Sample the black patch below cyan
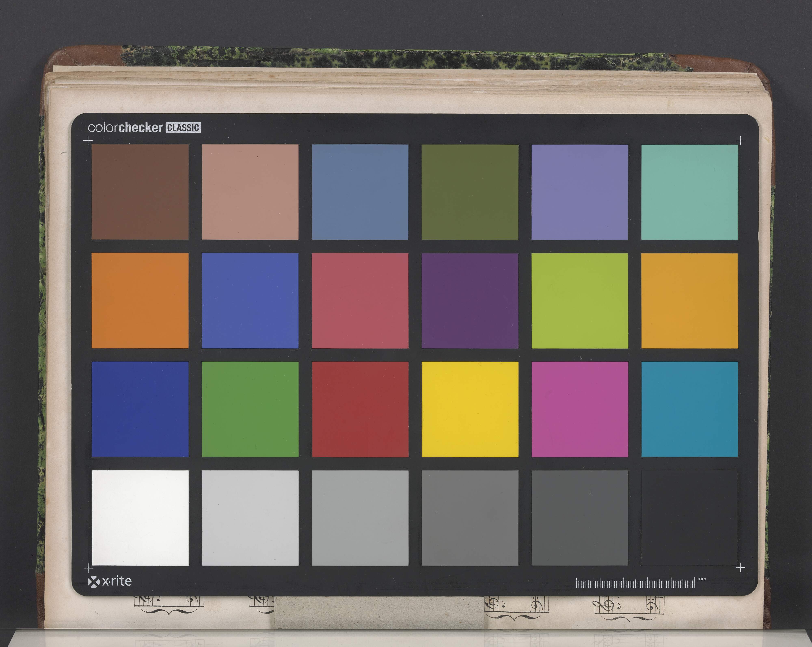The width and height of the screenshot is (812, 647). [690, 518]
